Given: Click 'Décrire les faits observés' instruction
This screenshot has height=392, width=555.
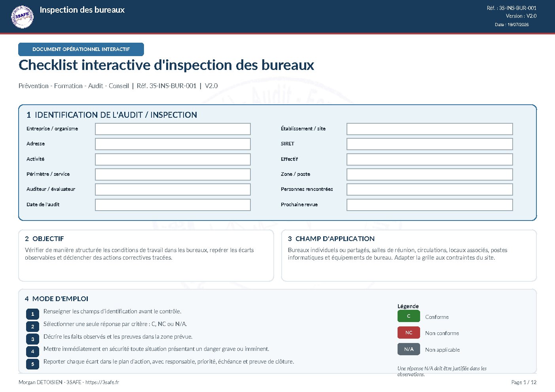Looking at the screenshot, I should [x=118, y=337].
